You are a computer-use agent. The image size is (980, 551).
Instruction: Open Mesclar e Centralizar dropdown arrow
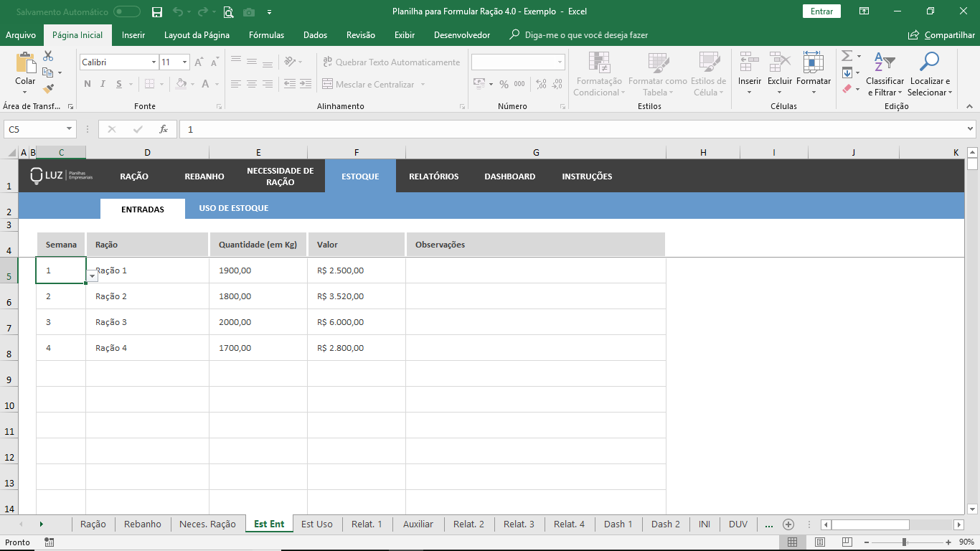[423, 84]
